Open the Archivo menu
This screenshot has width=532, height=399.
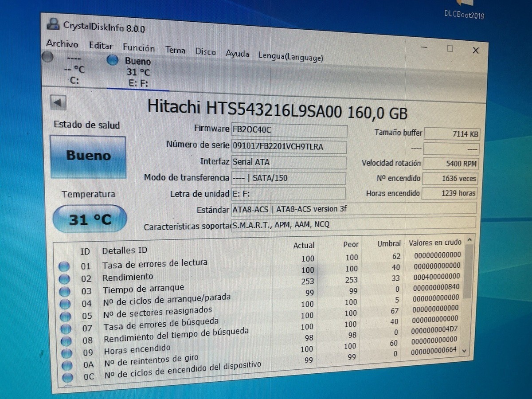(62, 44)
